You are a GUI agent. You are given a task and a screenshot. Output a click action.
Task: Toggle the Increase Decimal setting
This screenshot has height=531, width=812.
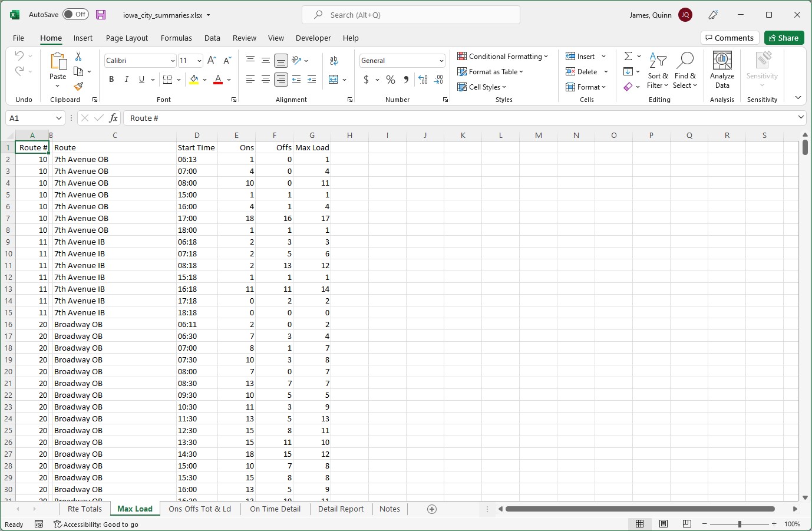423,79
